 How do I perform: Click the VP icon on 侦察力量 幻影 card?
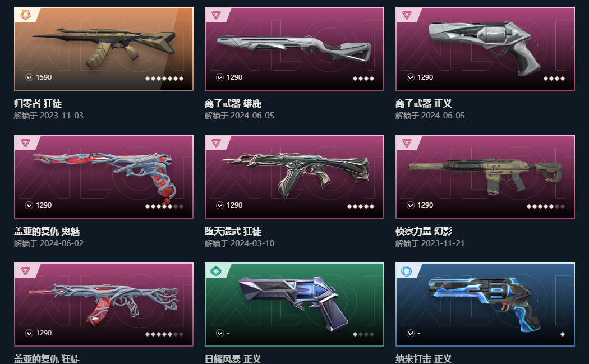click(411, 205)
